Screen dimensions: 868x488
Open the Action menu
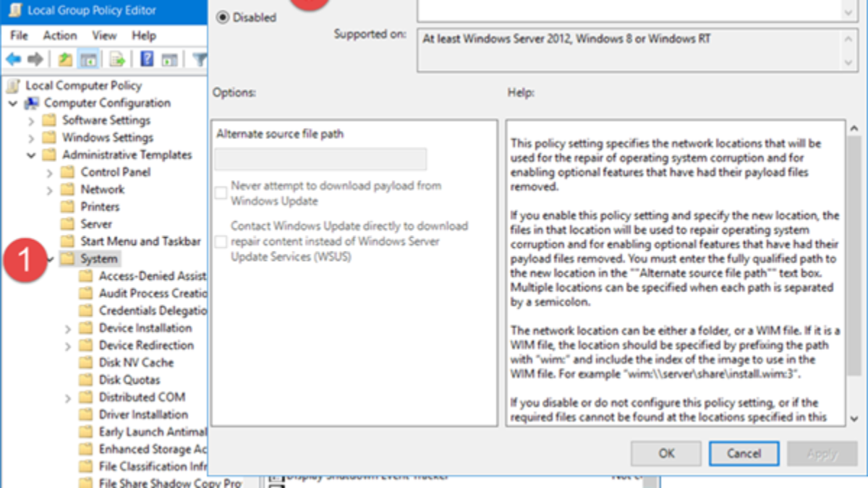(59, 35)
